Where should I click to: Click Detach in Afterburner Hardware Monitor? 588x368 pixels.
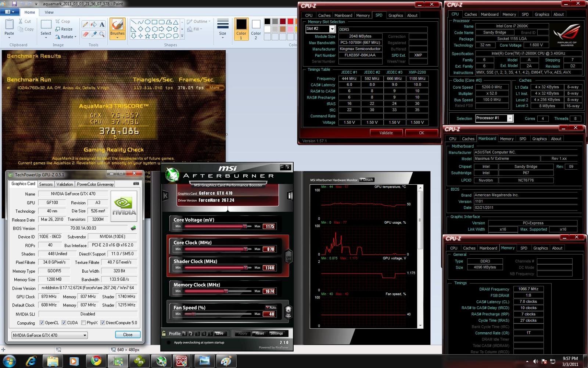[366, 180]
